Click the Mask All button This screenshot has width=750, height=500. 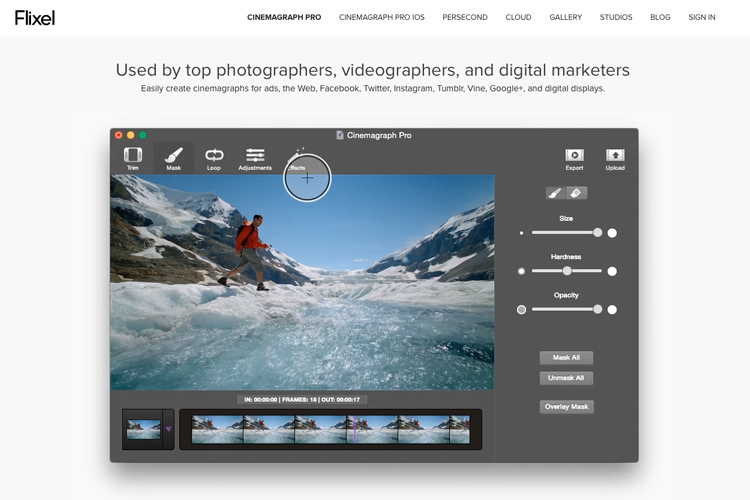(x=566, y=357)
